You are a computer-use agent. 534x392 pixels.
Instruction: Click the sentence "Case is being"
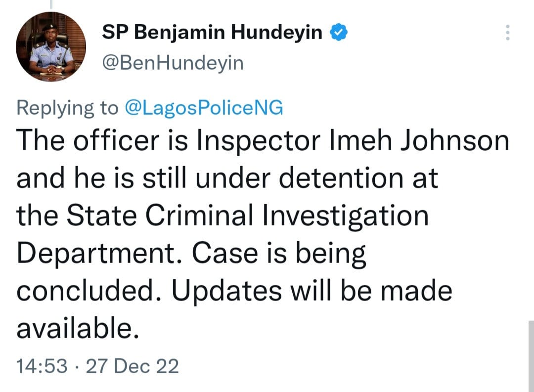(x=278, y=254)
